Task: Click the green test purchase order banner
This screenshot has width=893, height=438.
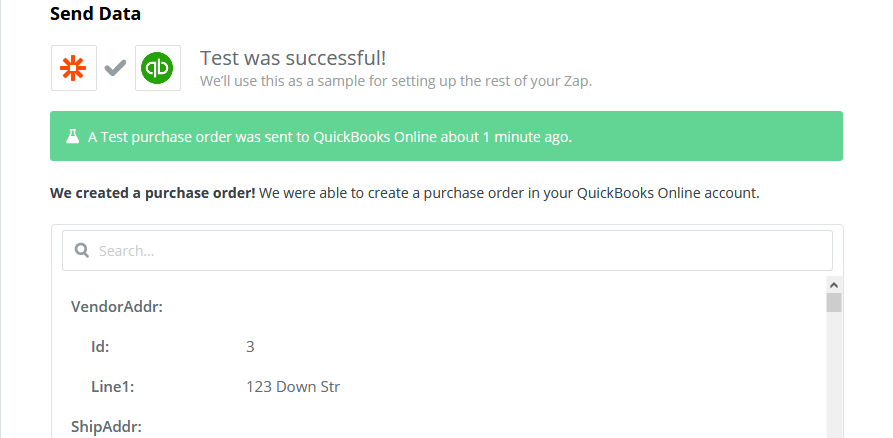Action: coord(446,136)
